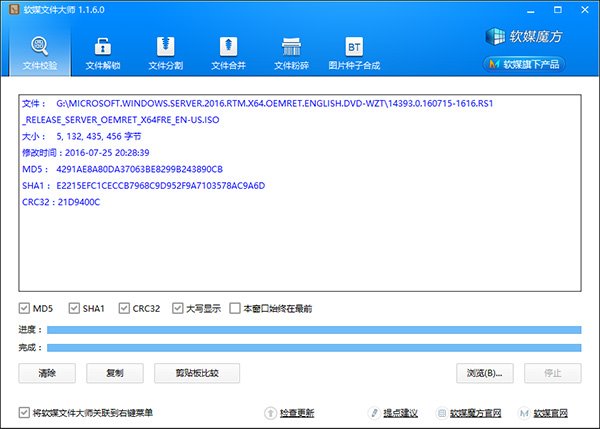The width and height of the screenshot is (600, 429).
Task: Click the 检查更新 up-arrow icon
Action: pyautogui.click(x=271, y=413)
